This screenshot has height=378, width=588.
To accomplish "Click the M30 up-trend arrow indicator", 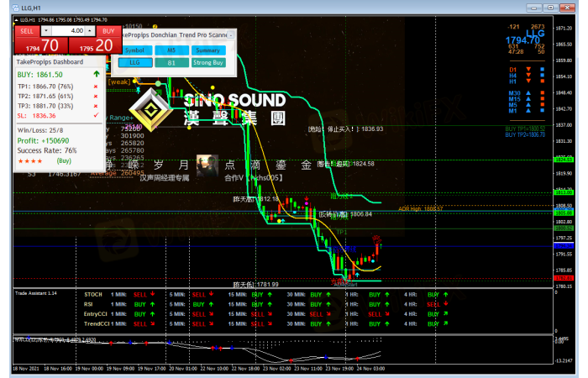I will click(x=527, y=92).
